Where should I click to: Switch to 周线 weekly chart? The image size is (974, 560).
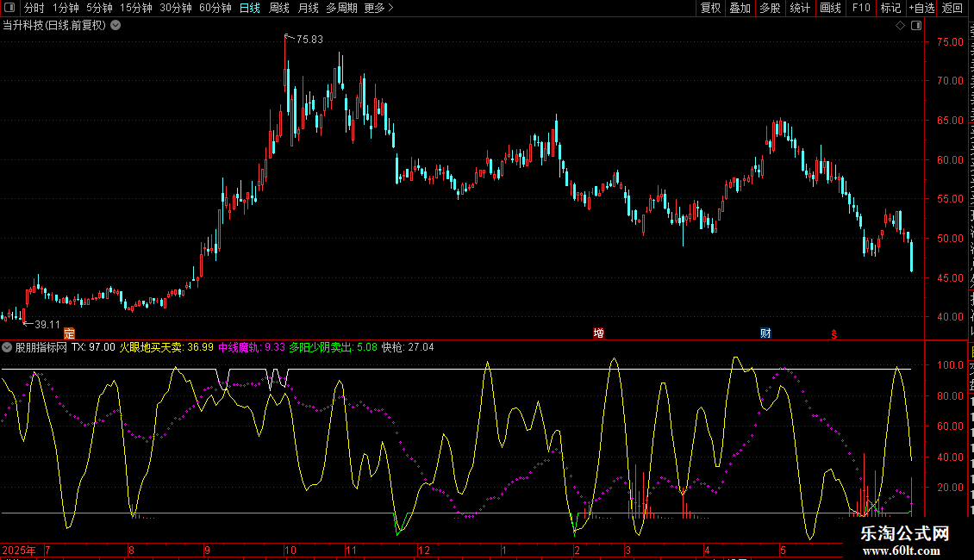pyautogui.click(x=279, y=8)
